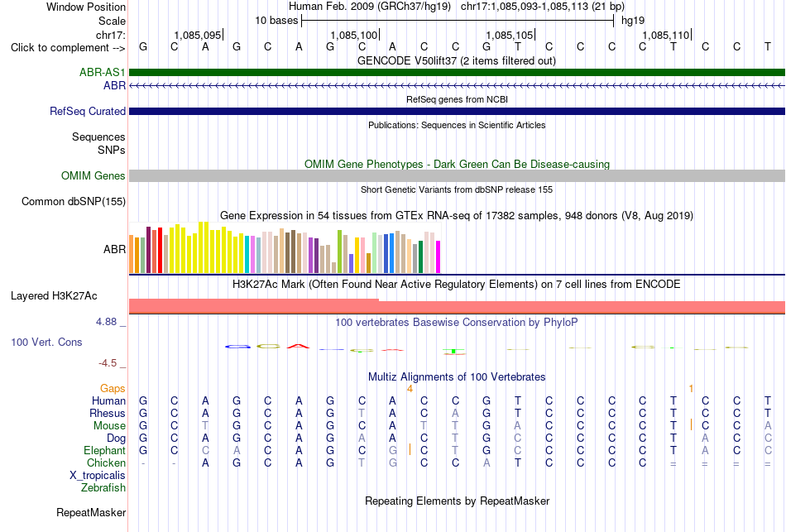The height and width of the screenshot is (532, 786).
Task: Click the 4.88 conservation scale value
Action: (x=106, y=322)
